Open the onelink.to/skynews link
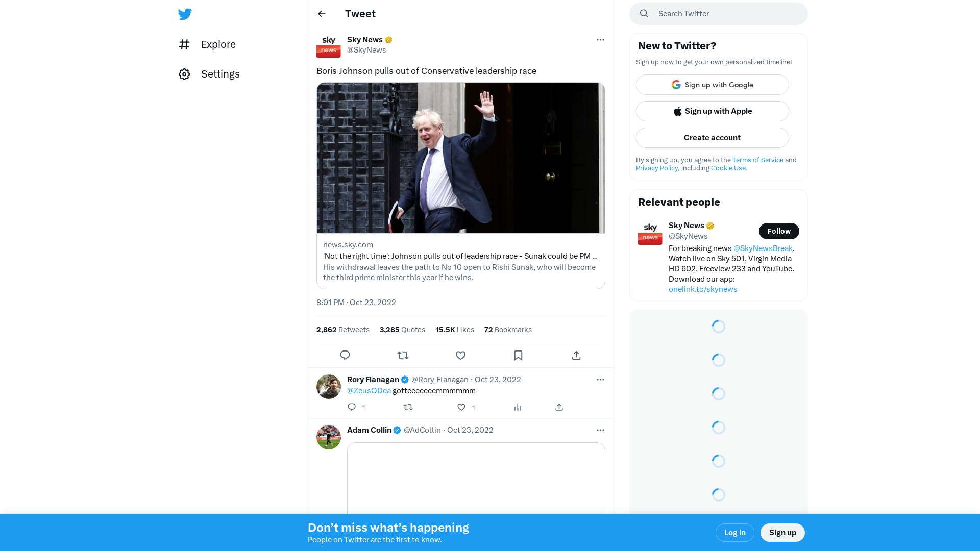Image resolution: width=980 pixels, height=551 pixels. [703, 289]
